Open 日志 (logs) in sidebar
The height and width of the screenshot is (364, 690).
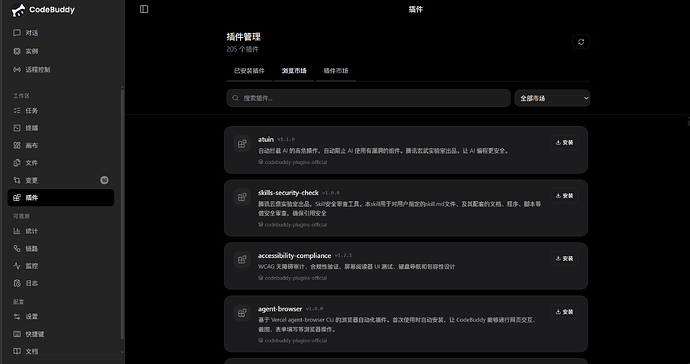(61, 283)
